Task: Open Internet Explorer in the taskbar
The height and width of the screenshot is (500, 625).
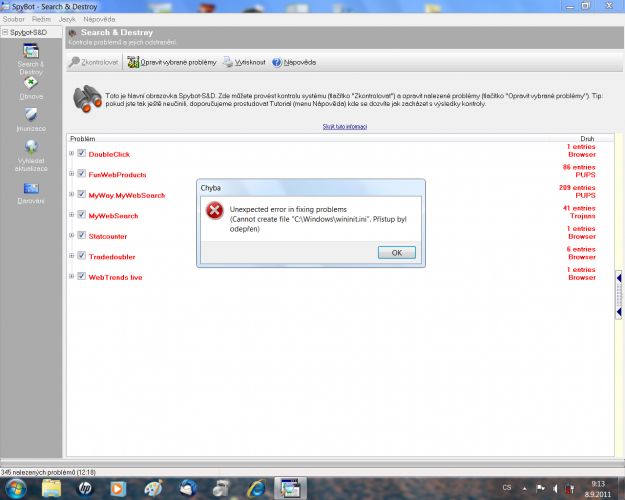Action: (257, 488)
